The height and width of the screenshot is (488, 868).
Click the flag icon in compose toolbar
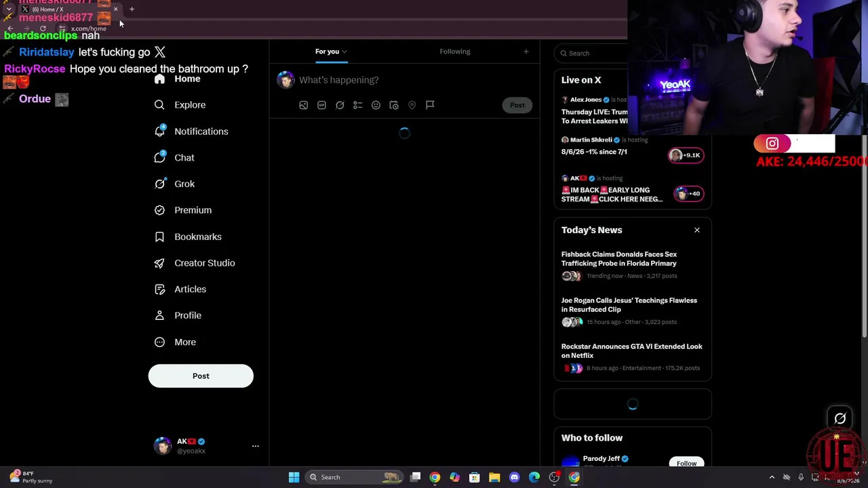click(430, 105)
